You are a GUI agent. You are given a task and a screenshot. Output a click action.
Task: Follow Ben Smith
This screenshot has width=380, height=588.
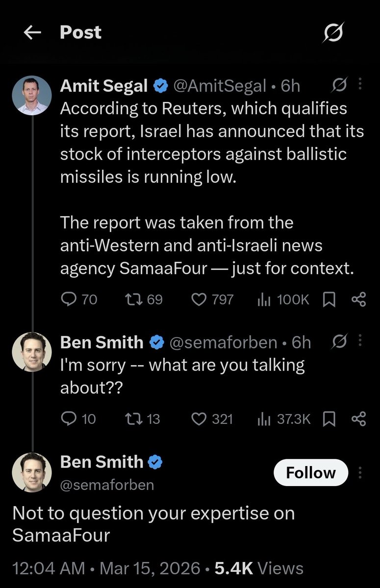pos(310,472)
